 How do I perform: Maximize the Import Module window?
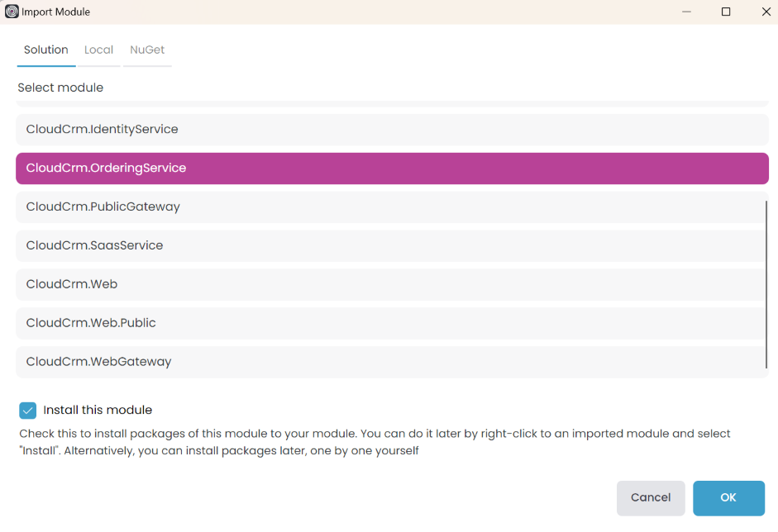point(727,12)
